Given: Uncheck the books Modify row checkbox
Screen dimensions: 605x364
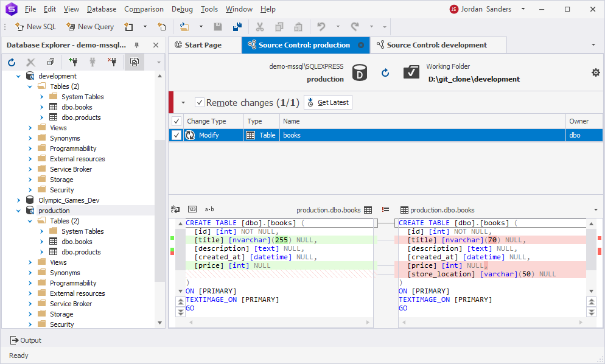Looking at the screenshot, I should click(177, 135).
